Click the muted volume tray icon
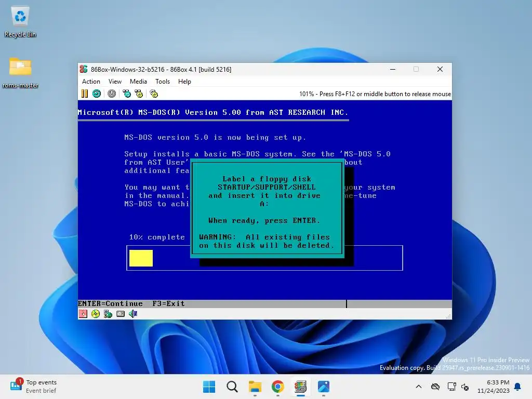Viewport: 532px width, 399px height. (x=465, y=387)
